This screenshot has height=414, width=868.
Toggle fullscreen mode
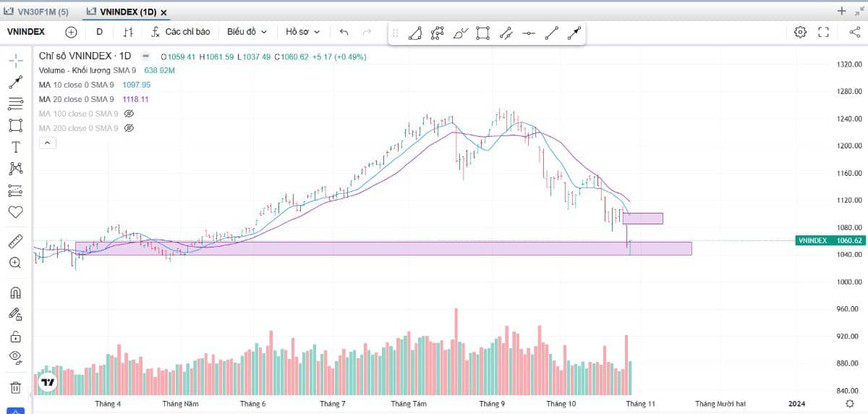pos(823,32)
